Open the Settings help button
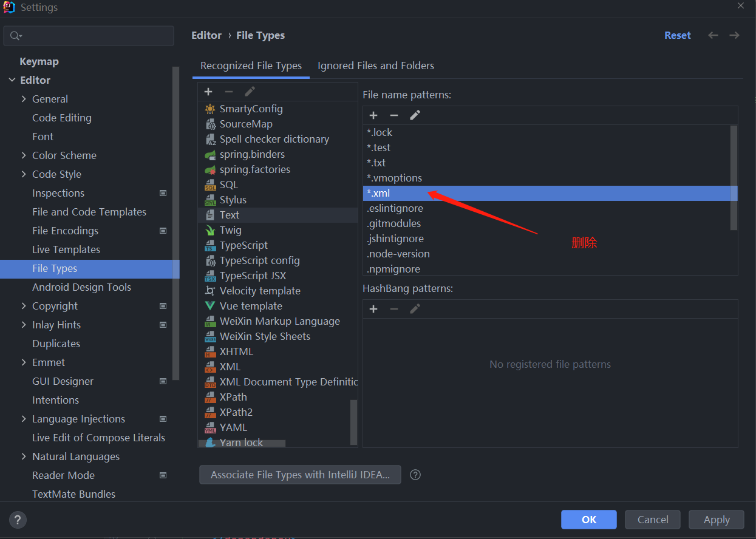The height and width of the screenshot is (539, 756). pyautogui.click(x=18, y=520)
